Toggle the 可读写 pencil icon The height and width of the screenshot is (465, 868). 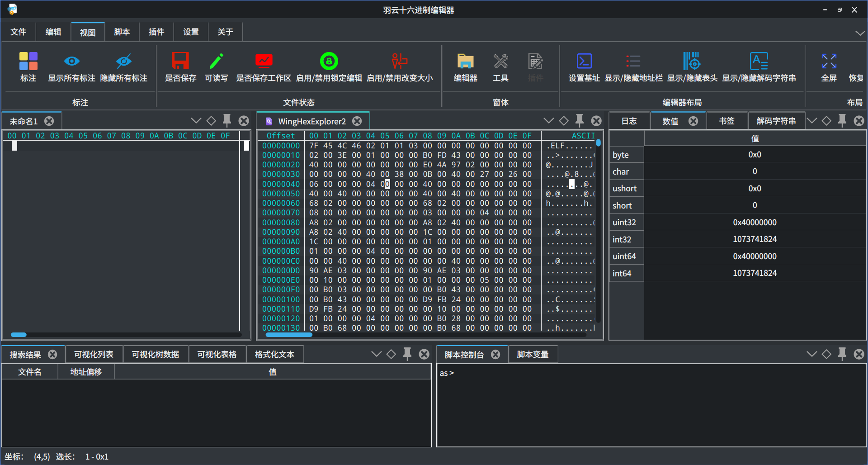(216, 61)
